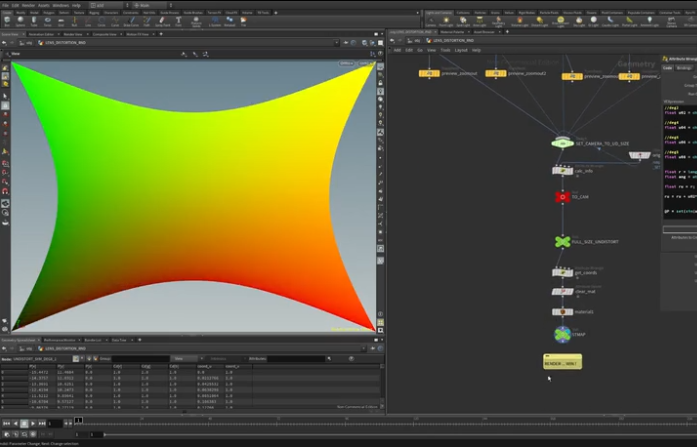Viewport: 697px width, 447px height.
Task: Play the timeline forward
Action: point(33,423)
